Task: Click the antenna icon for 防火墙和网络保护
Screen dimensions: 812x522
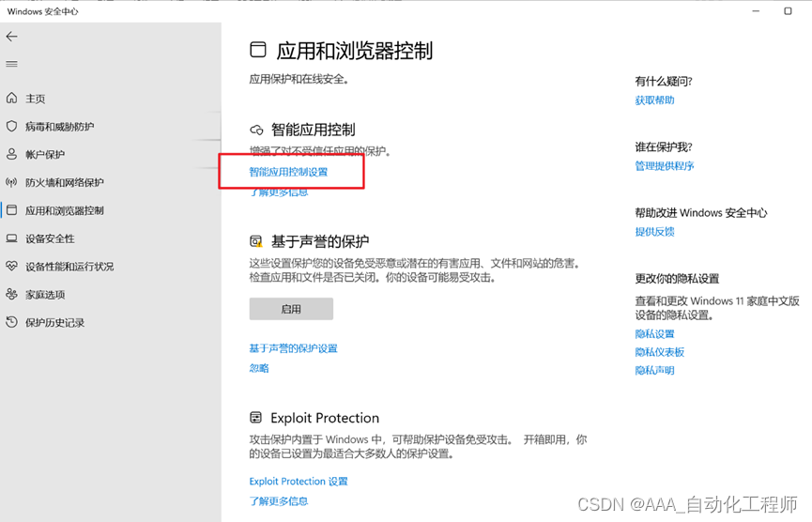Action: (x=11, y=182)
